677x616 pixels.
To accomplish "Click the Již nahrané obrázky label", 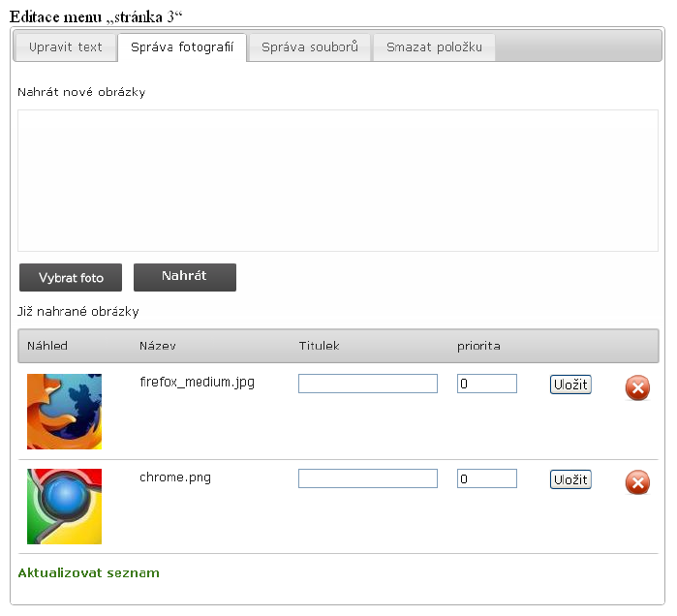I will pos(78,311).
